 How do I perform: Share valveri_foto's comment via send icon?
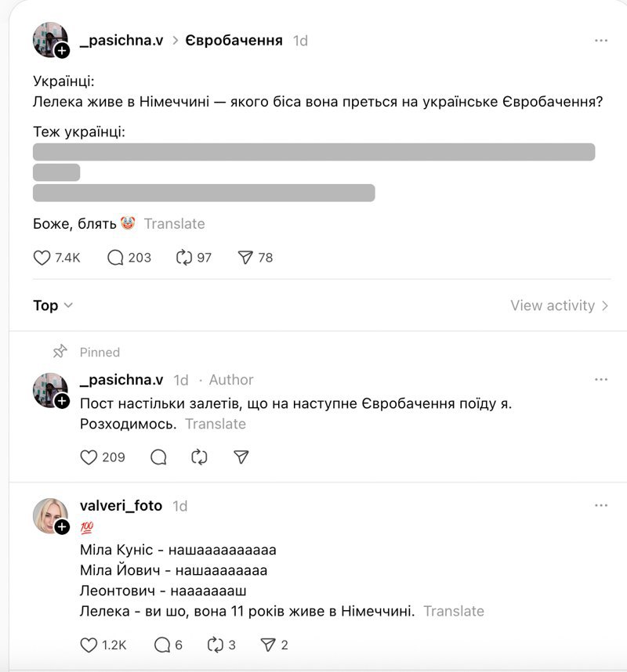[267, 645]
